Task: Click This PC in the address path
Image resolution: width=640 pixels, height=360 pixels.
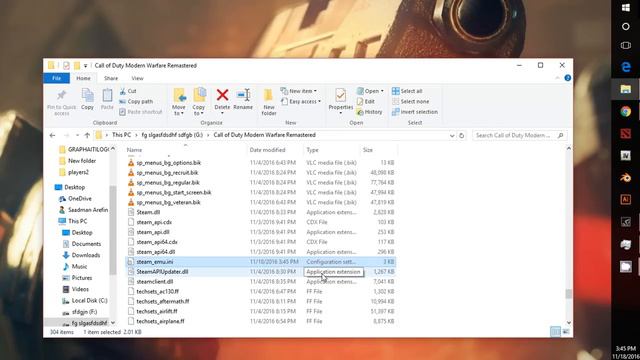Action: [121, 135]
